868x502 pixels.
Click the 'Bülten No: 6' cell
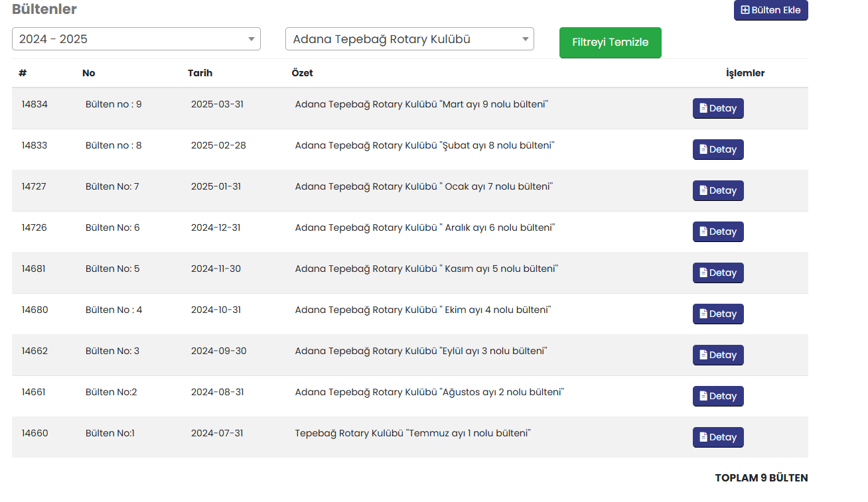pos(113,227)
